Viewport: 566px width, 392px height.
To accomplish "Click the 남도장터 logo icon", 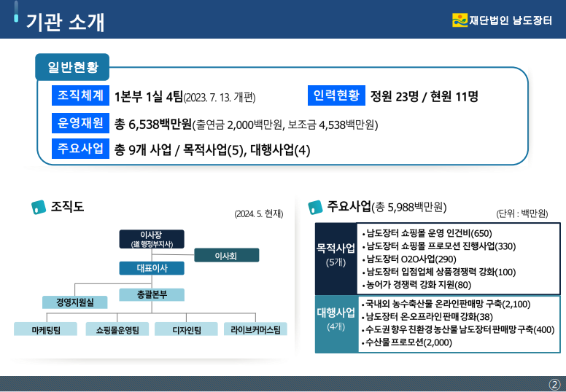I will [x=460, y=20].
